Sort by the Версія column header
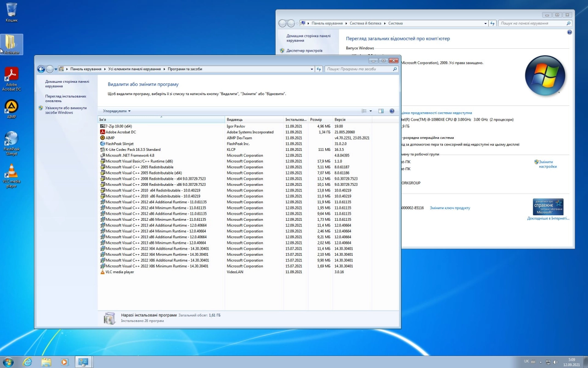588x368 pixels. pos(352,120)
